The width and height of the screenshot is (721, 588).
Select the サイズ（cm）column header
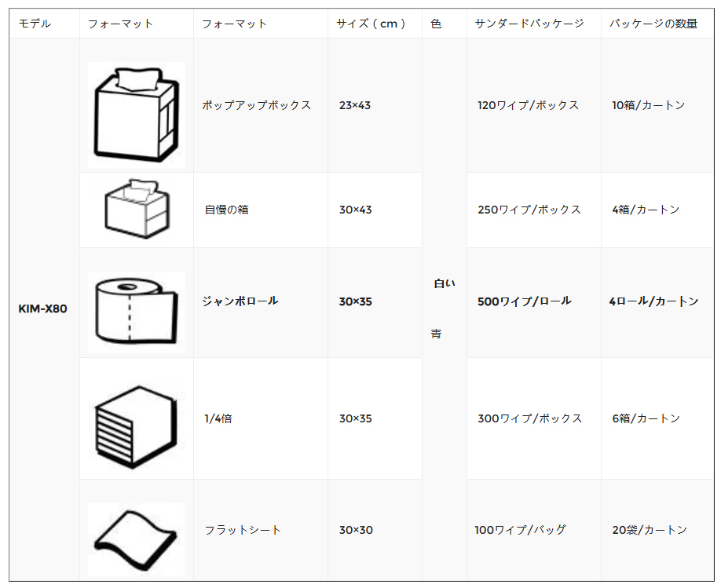pyautogui.click(x=371, y=24)
